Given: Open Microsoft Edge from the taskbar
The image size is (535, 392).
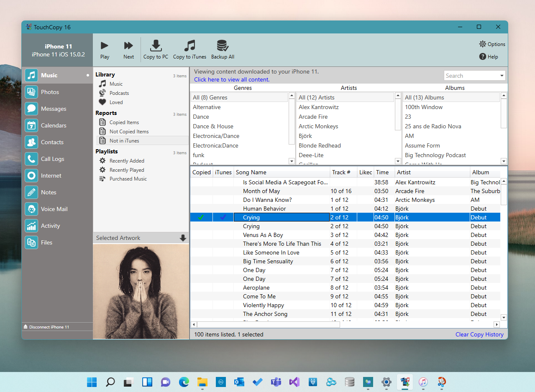Looking at the screenshot, I should pos(184,382).
